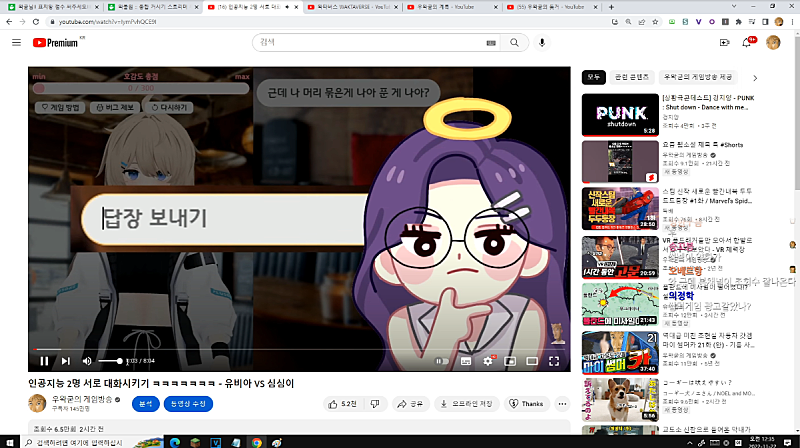
Task: Toggle the autoplay switch
Action: (x=442, y=360)
